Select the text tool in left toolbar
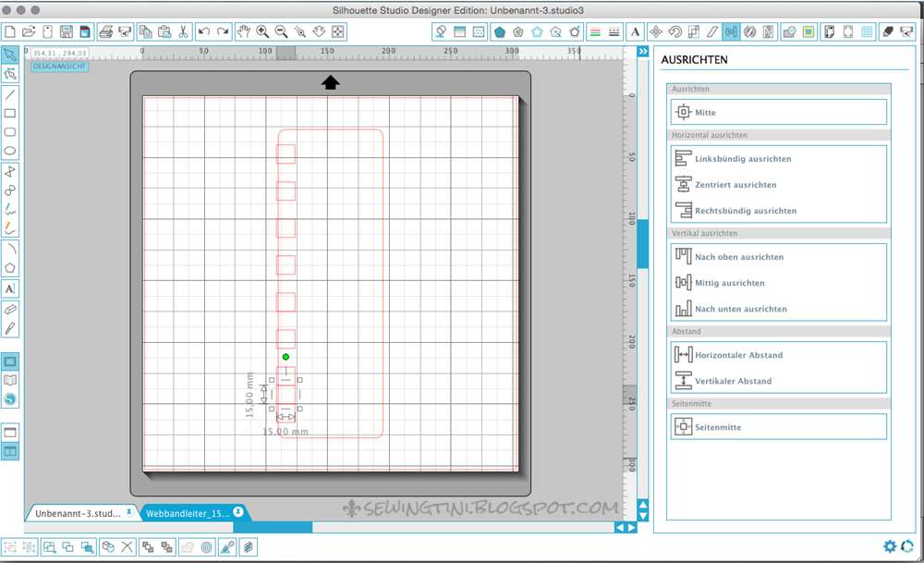 click(x=10, y=288)
